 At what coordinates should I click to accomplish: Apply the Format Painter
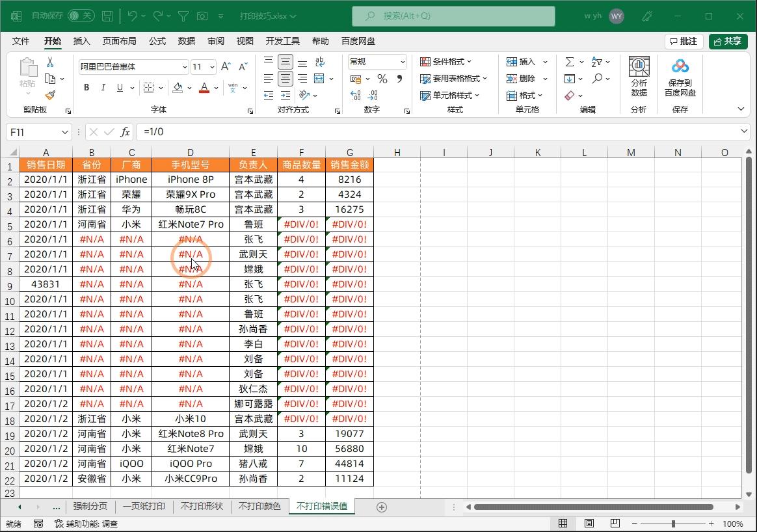[49, 95]
